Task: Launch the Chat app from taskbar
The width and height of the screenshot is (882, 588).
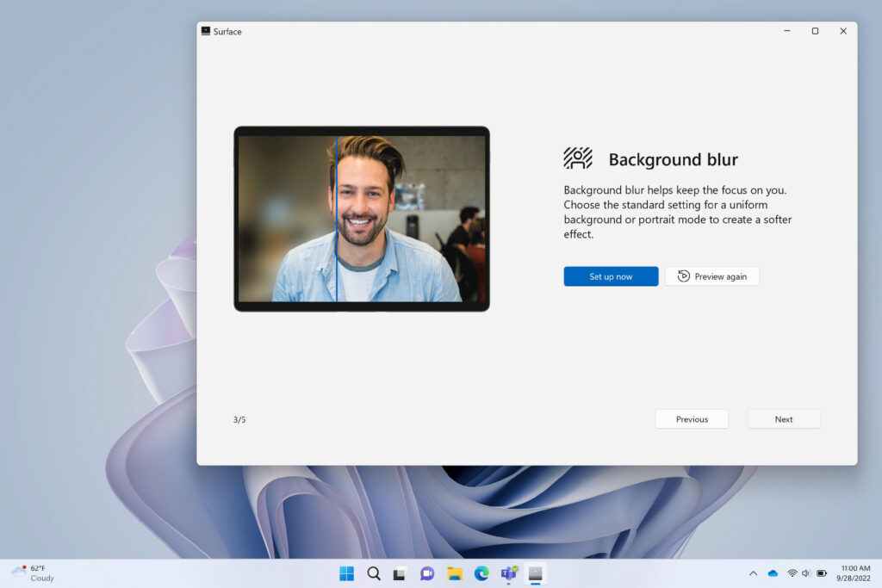Action: 426,573
